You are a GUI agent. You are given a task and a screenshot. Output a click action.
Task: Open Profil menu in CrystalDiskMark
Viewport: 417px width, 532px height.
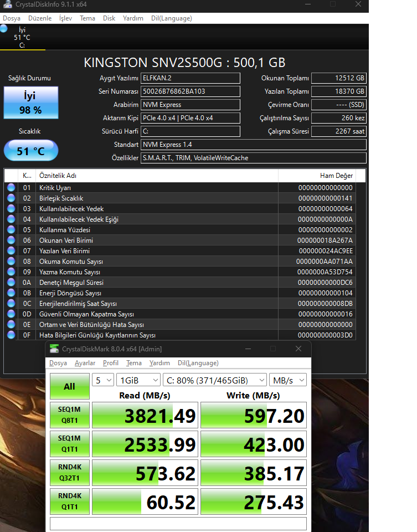[x=111, y=363]
